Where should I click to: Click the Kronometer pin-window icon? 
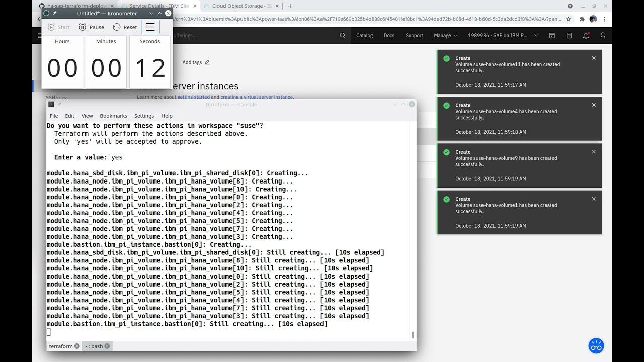tap(55, 13)
